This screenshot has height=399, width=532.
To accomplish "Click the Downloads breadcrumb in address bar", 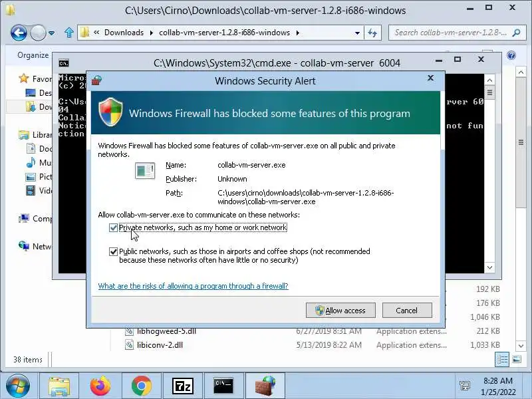I will point(124,33).
